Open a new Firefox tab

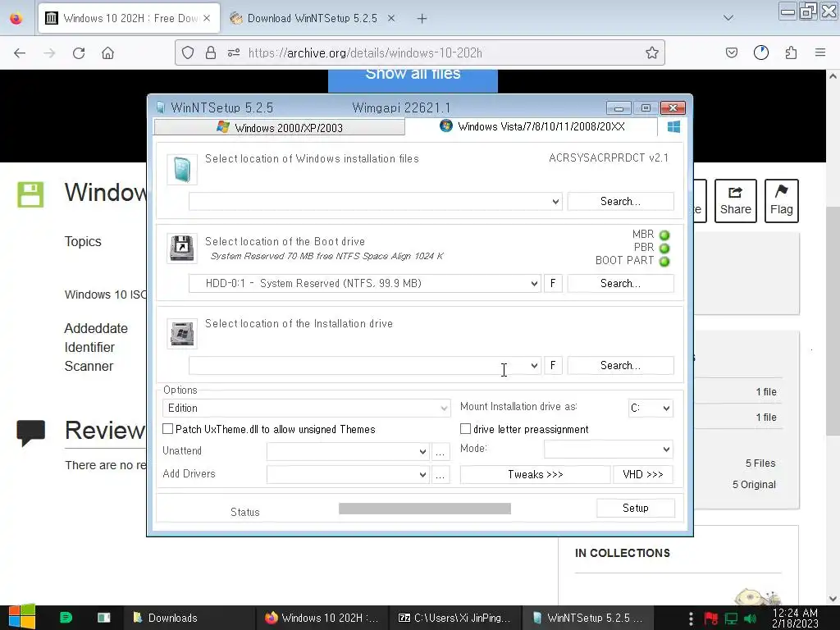422,19
